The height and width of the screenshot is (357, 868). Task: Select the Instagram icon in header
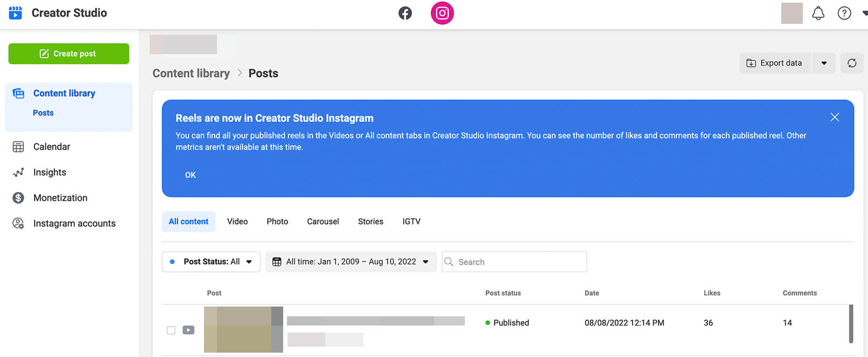pos(442,13)
